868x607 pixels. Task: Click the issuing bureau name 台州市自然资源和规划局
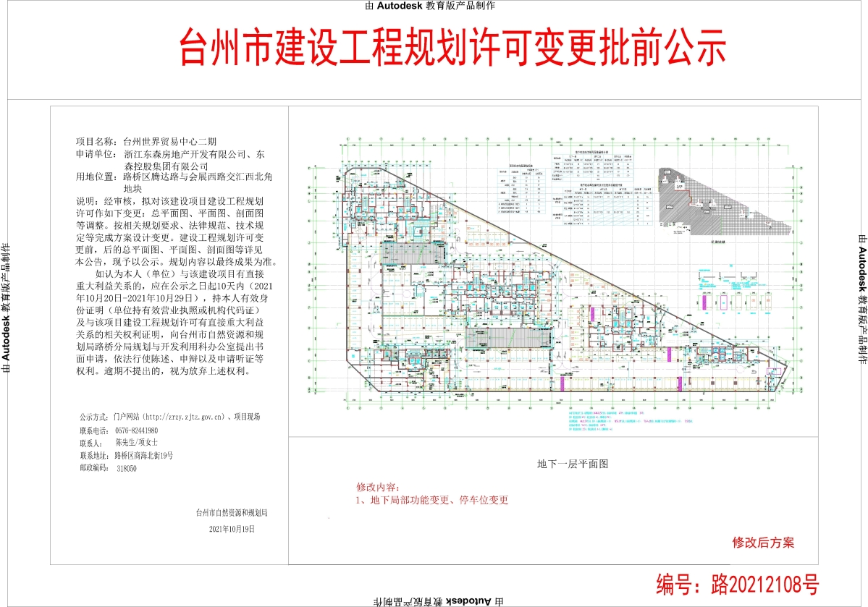click(x=232, y=513)
